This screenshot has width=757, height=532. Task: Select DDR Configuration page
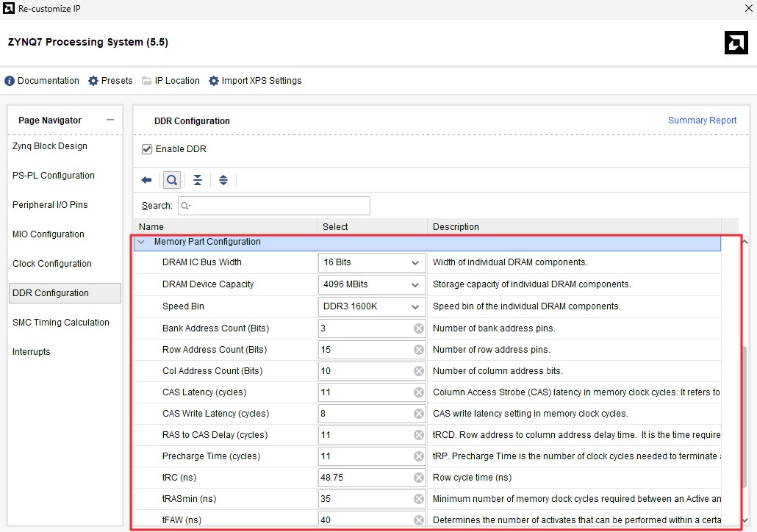click(65, 293)
